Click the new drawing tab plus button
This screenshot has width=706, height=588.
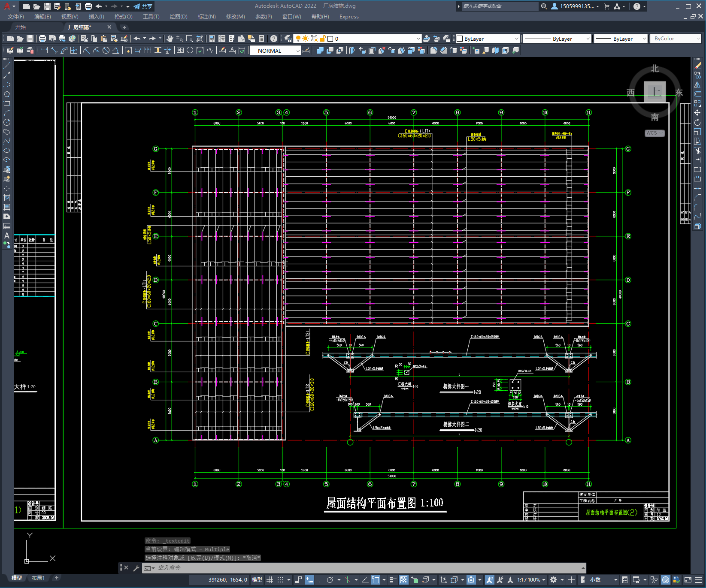[124, 27]
